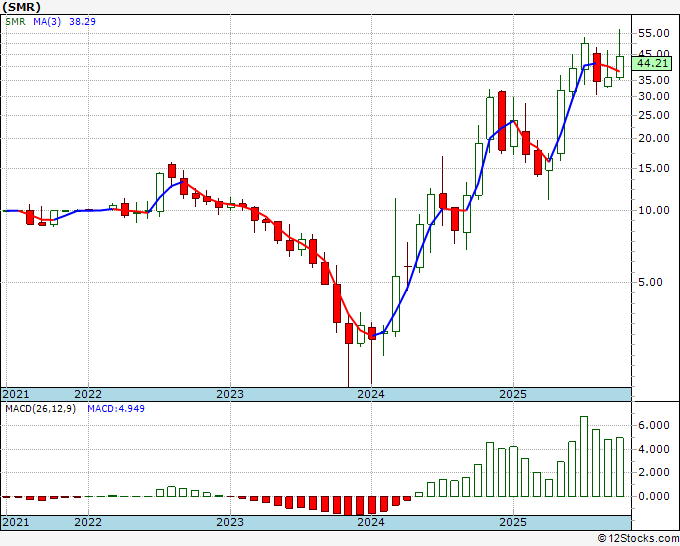Click the 2023 label on MACD timeline

(x=230, y=522)
